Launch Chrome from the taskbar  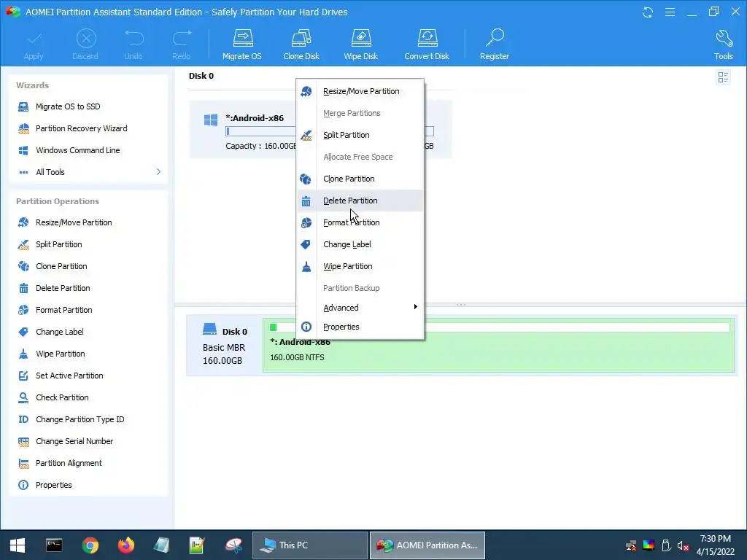(x=90, y=545)
